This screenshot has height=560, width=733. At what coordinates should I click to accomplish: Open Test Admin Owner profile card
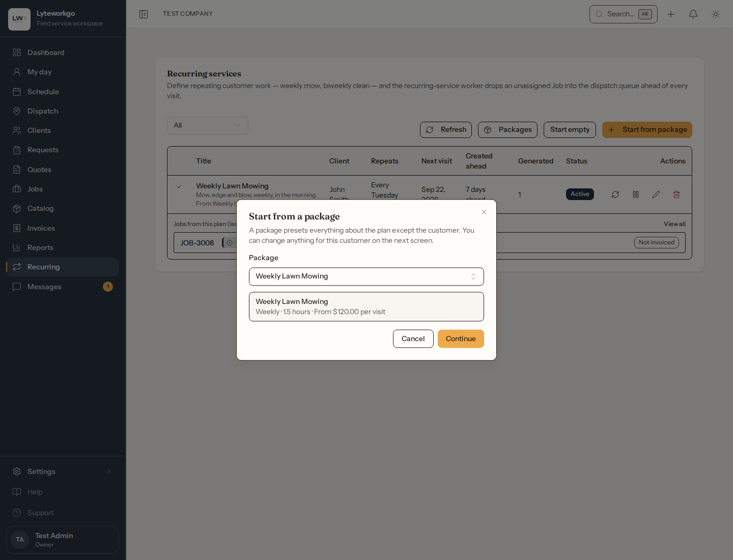[63, 540]
